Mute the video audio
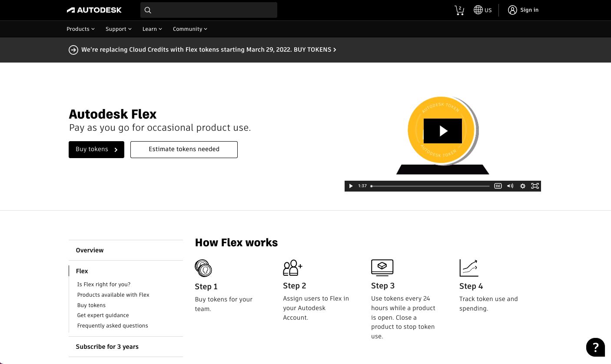Image resolution: width=611 pixels, height=364 pixels. 510,186
